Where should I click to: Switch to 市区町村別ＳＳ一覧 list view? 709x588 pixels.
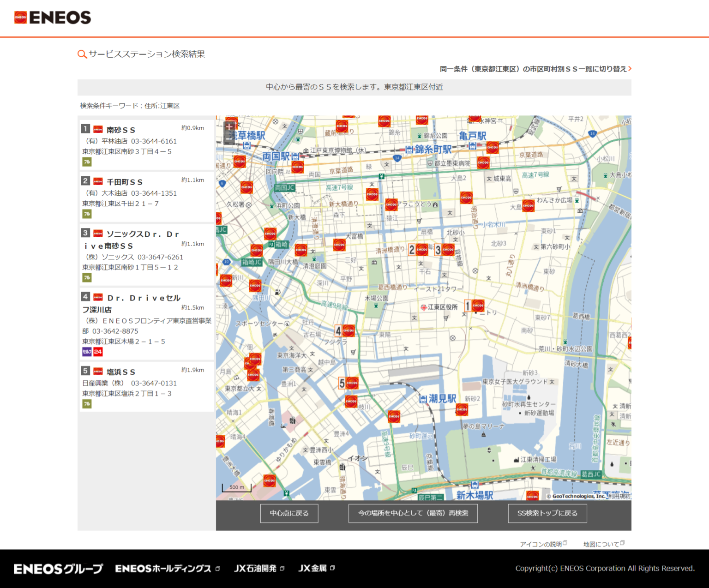(x=535, y=69)
